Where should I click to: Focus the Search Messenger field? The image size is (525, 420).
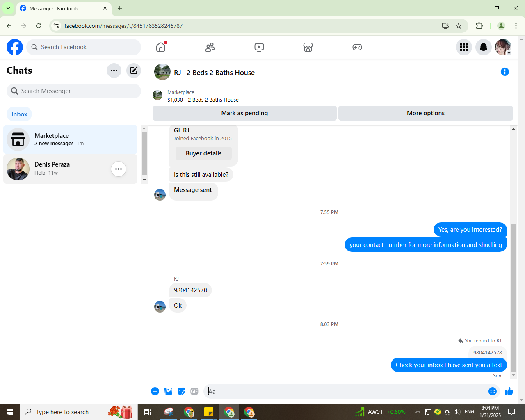(x=74, y=91)
